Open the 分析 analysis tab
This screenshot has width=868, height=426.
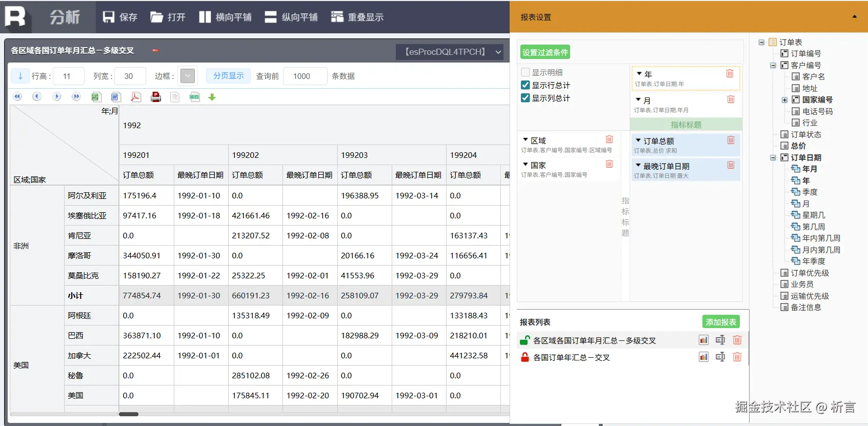(65, 17)
